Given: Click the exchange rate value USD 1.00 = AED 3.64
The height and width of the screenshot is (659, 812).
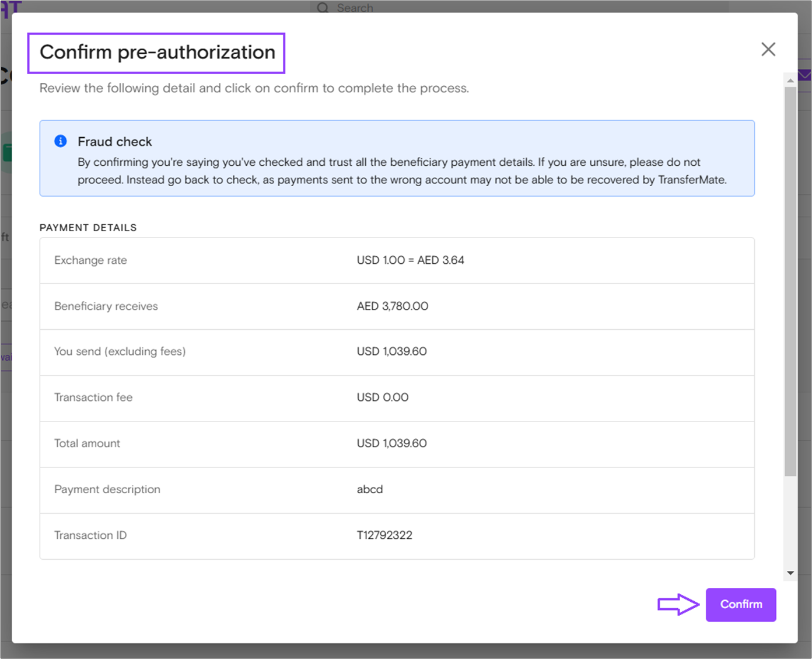Looking at the screenshot, I should pos(410,260).
